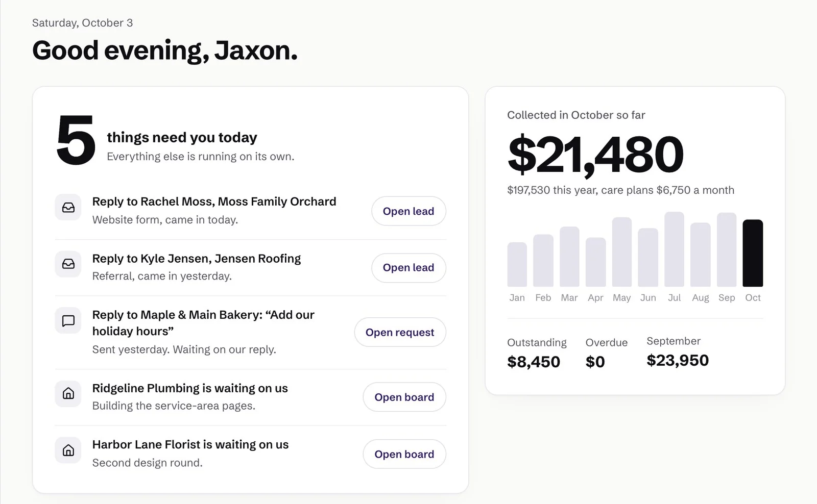Click the large number 5 counter
Image resolution: width=817 pixels, height=504 pixels.
point(76,140)
